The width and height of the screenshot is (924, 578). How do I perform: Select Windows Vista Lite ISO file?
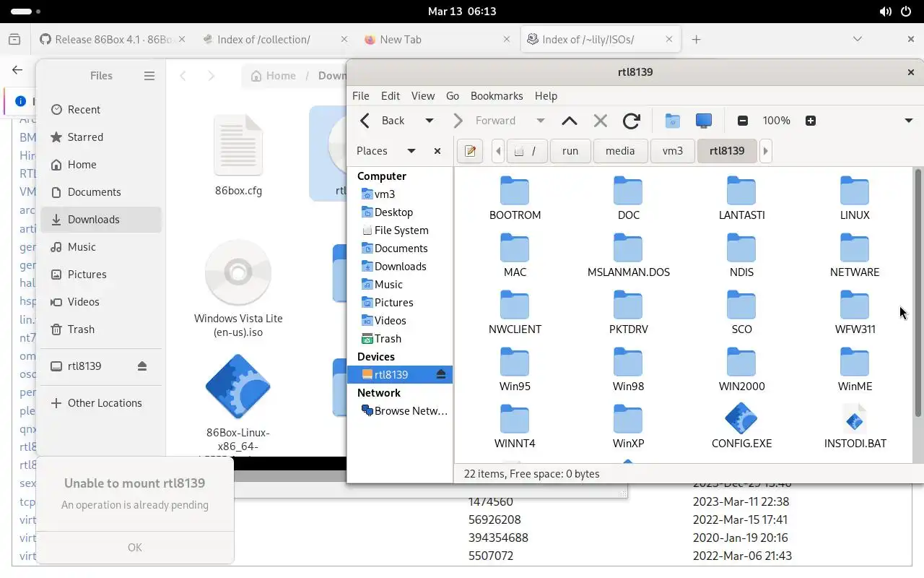pyautogui.click(x=238, y=289)
